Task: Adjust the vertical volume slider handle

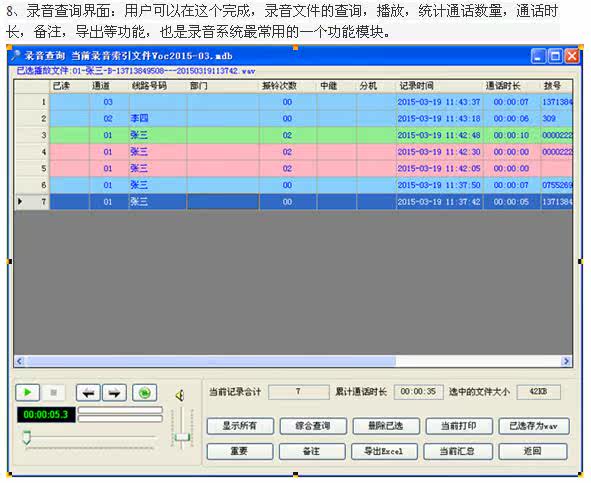Action: tap(182, 437)
